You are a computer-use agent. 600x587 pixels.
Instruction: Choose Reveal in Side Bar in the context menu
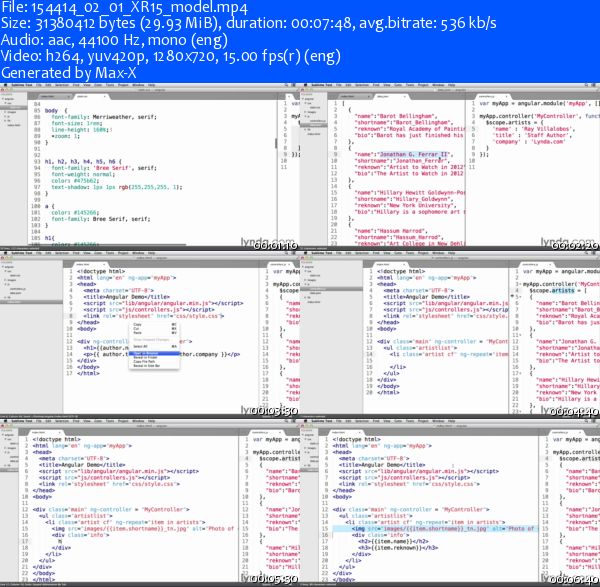154,365
